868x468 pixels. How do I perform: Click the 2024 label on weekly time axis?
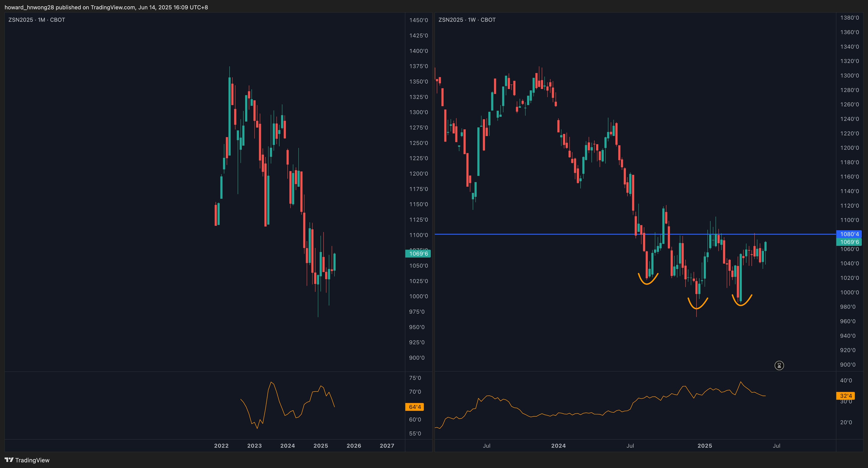(558, 445)
